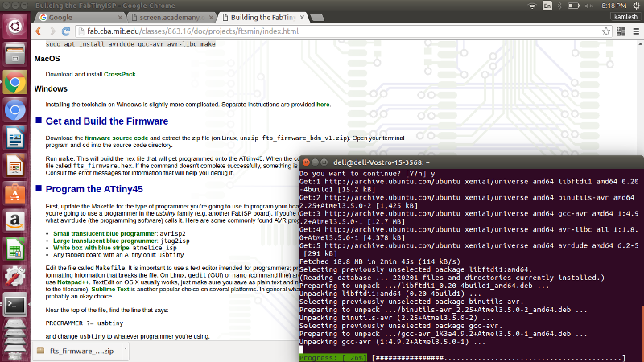Open the keyboard language En indicator

tap(547, 6)
